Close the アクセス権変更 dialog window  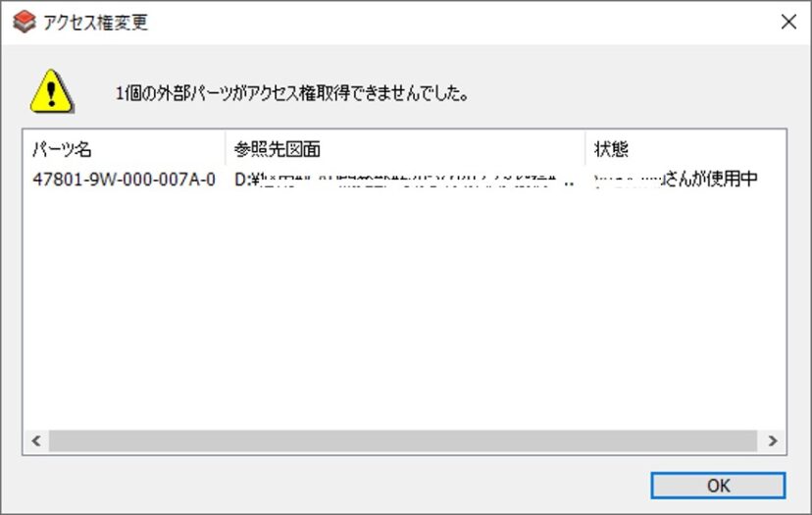787,22
